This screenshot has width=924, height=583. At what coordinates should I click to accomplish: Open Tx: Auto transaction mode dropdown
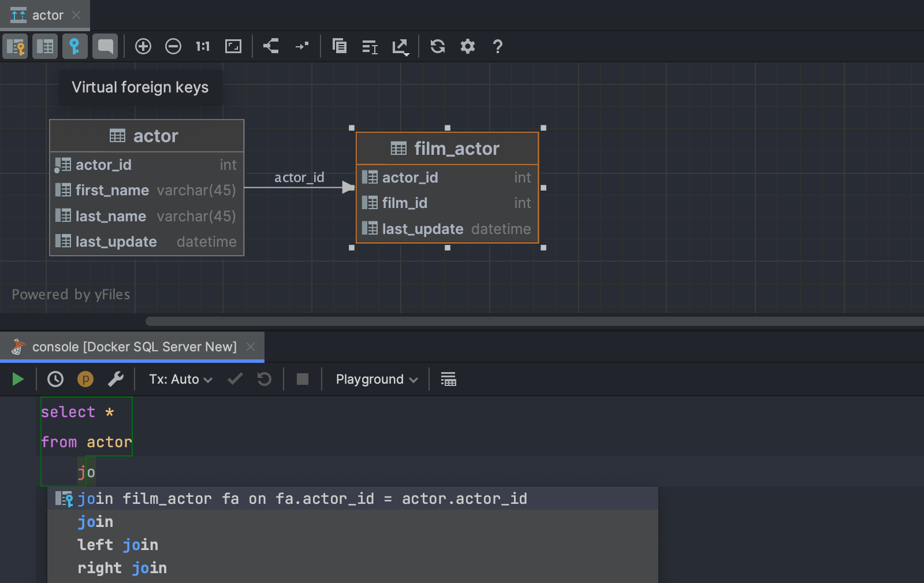click(181, 379)
